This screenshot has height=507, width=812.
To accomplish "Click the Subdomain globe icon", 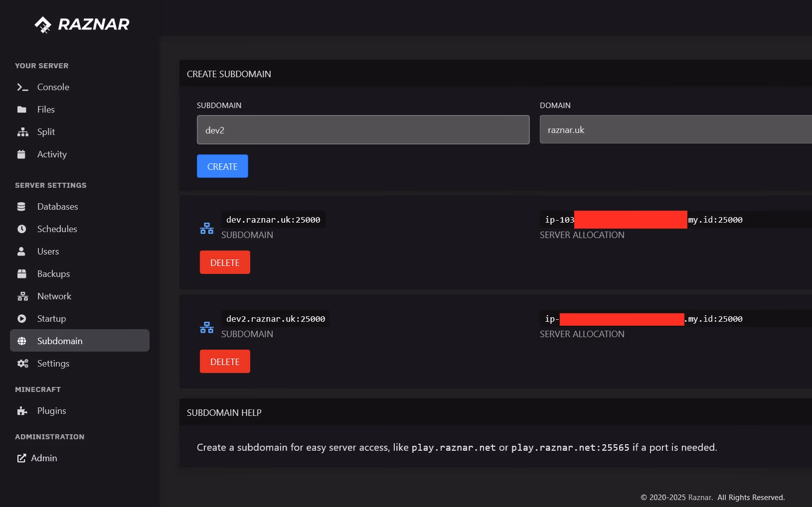I will pos(22,341).
